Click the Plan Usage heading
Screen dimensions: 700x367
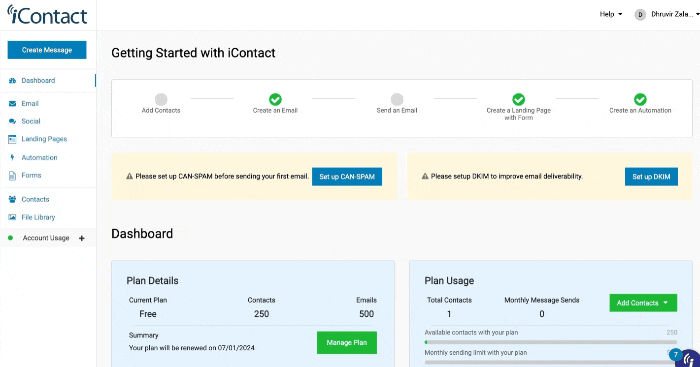tap(449, 281)
